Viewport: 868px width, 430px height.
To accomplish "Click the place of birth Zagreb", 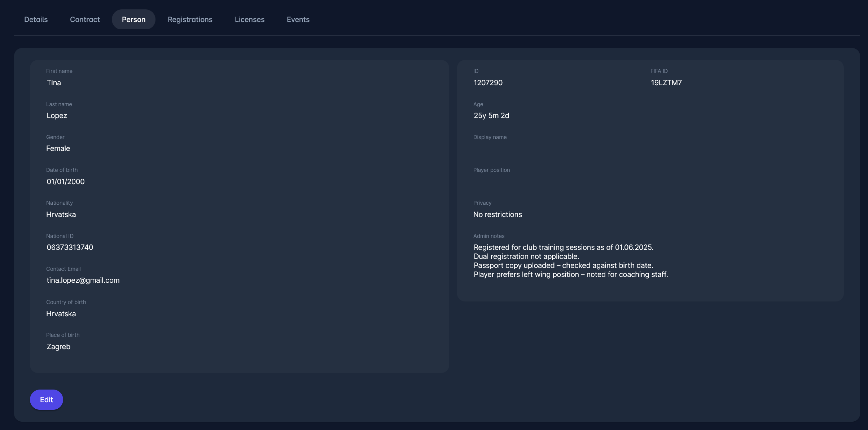I will [x=58, y=347].
